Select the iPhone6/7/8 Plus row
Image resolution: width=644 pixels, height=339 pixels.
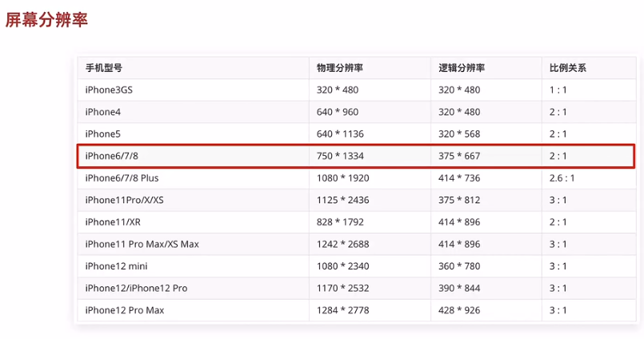122,177
